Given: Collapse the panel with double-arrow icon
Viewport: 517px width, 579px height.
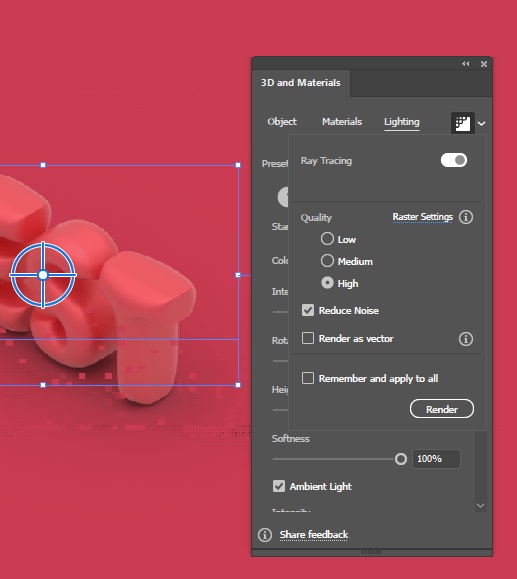Looking at the screenshot, I should 466,64.
